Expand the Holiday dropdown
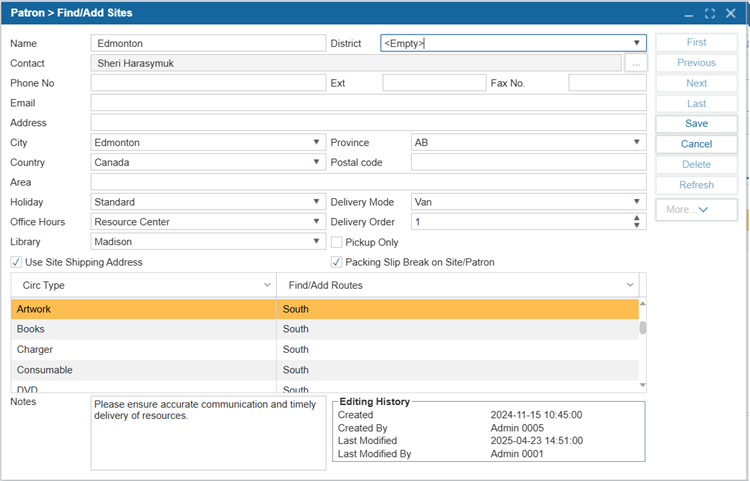The image size is (750, 481). pos(316,202)
